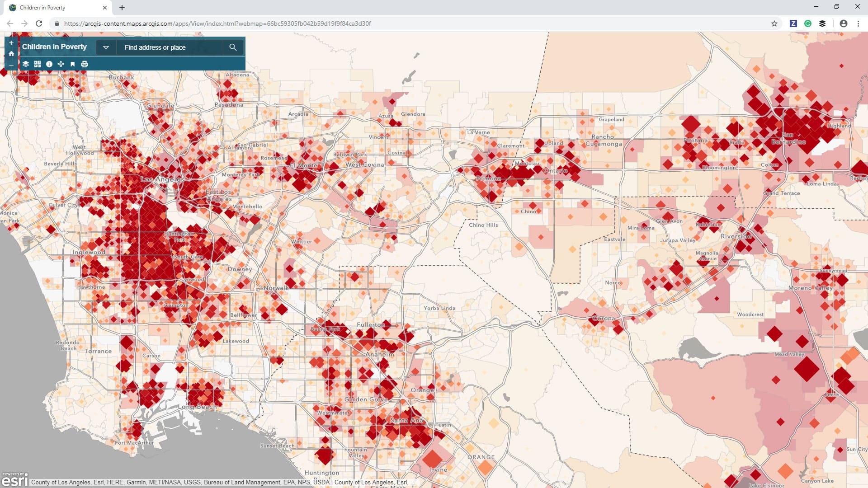Click the Share map icon
The width and height of the screenshot is (868, 488).
click(61, 64)
